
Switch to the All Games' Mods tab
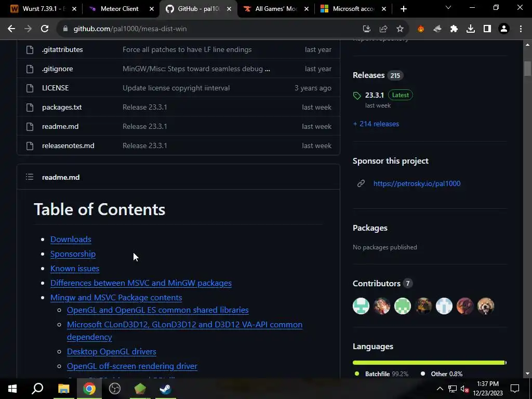[276, 9]
